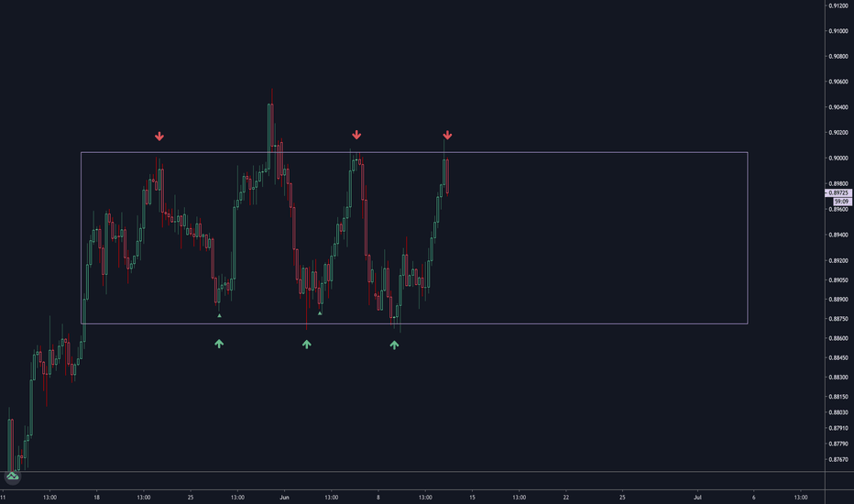This screenshot has width=854, height=504.
Task: Click the 0.89400 price axis label
Action: click(838, 235)
